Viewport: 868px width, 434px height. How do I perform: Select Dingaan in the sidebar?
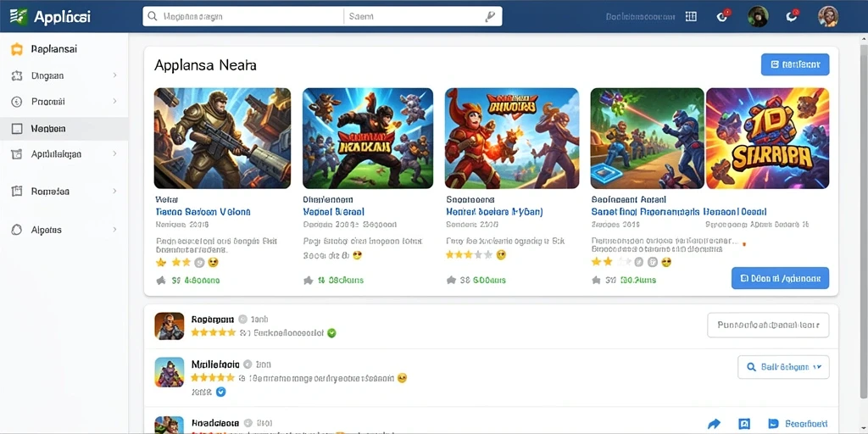coord(64,75)
